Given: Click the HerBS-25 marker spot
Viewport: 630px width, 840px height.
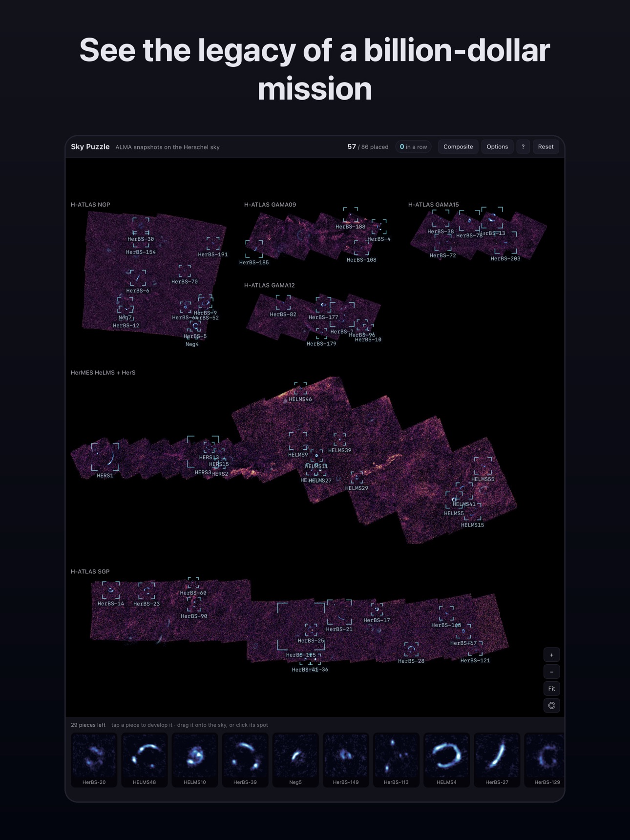Looking at the screenshot, I should (x=311, y=630).
